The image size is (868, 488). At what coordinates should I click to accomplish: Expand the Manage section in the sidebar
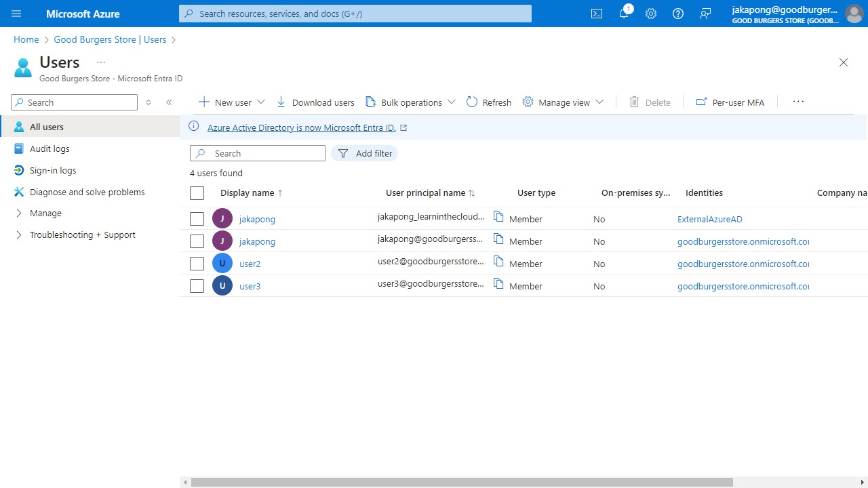(x=45, y=213)
